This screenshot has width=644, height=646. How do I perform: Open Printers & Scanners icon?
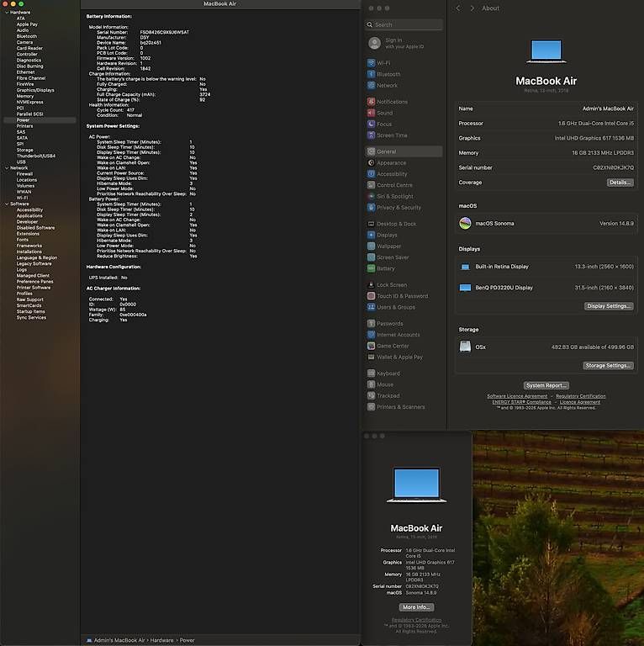(x=371, y=406)
